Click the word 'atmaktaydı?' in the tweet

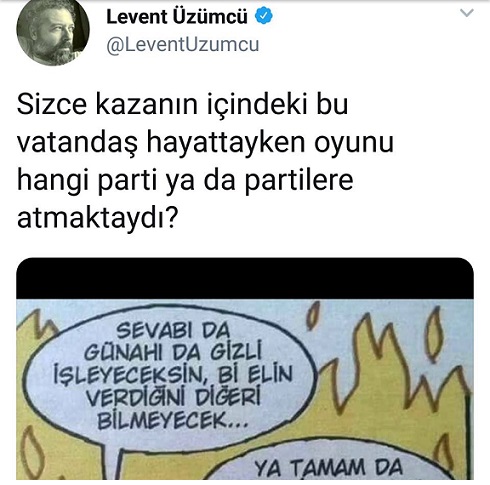coord(96,219)
